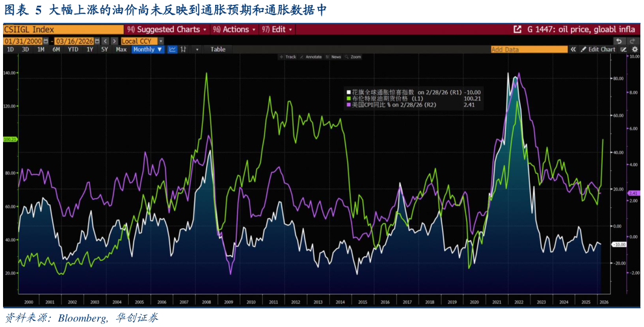This screenshot has height=327, width=644.
Task: Open chart settings gear icon
Action: coord(634,50)
